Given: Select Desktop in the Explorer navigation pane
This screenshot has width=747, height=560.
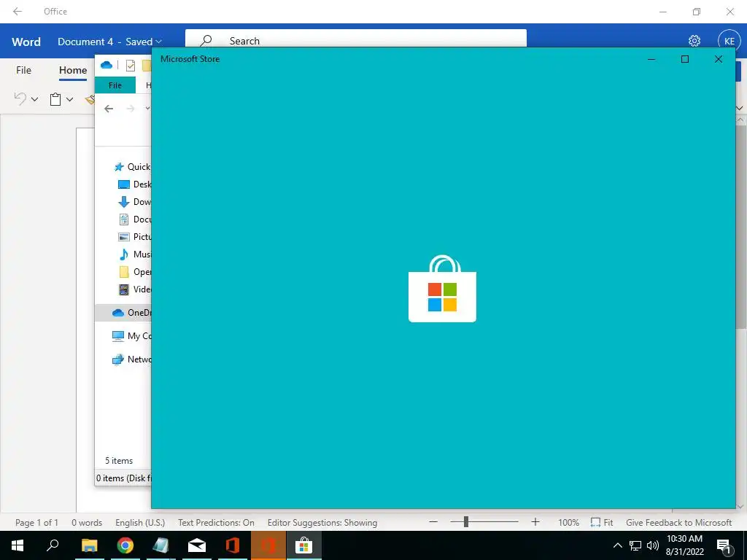Looking at the screenshot, I should click(134, 184).
